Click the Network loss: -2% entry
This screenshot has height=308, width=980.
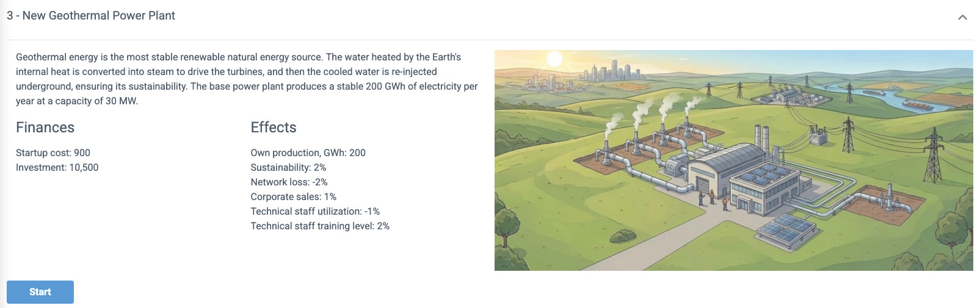point(289,182)
